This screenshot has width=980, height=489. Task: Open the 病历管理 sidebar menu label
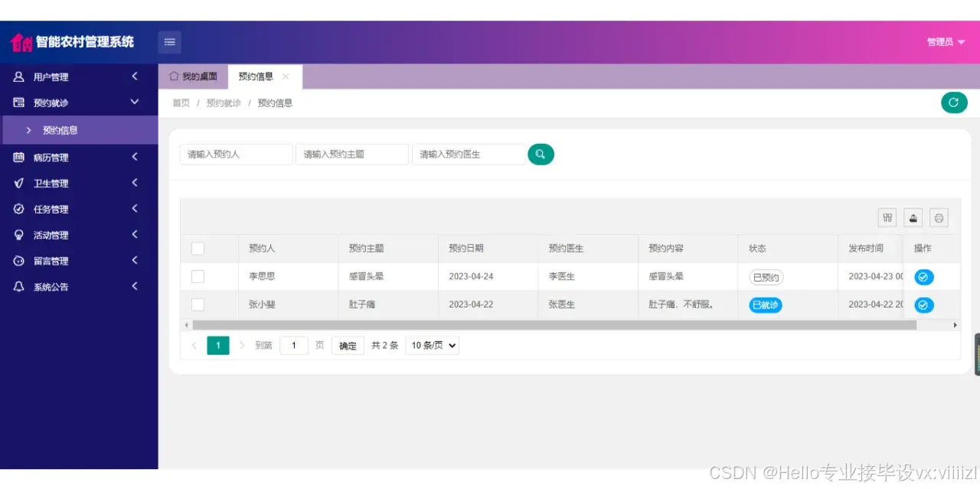[x=51, y=158]
